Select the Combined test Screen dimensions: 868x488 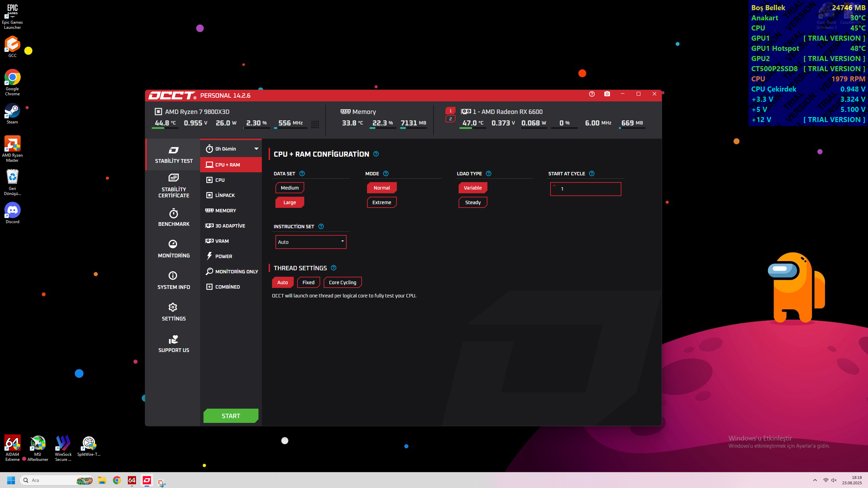coord(231,287)
